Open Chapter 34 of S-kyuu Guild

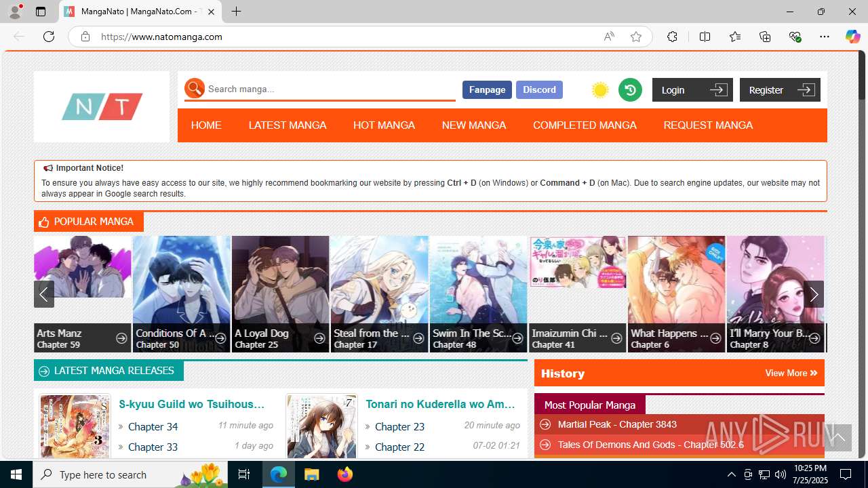pos(153,426)
